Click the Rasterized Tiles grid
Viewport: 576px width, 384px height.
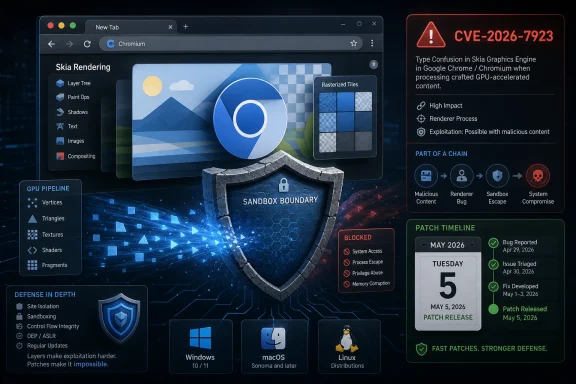[345, 122]
